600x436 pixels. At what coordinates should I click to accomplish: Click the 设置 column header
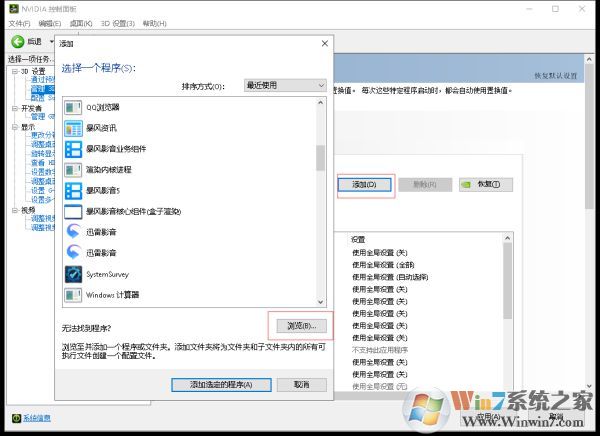[358, 240]
